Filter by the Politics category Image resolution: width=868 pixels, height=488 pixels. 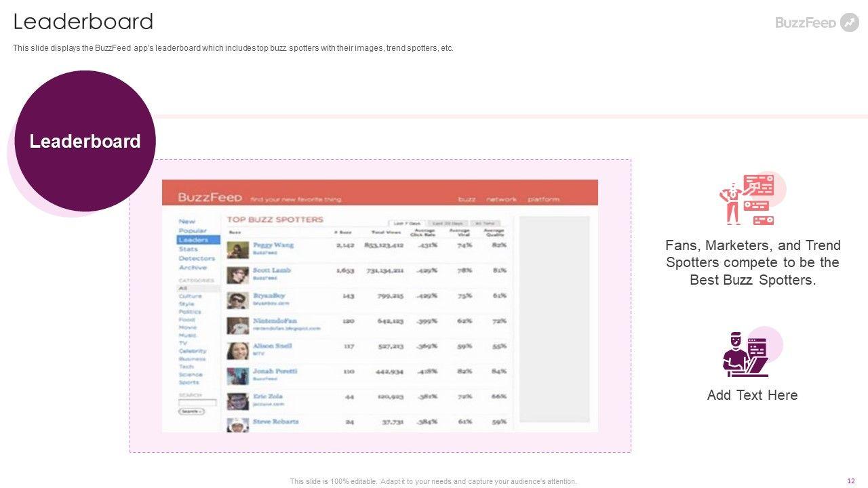click(190, 312)
